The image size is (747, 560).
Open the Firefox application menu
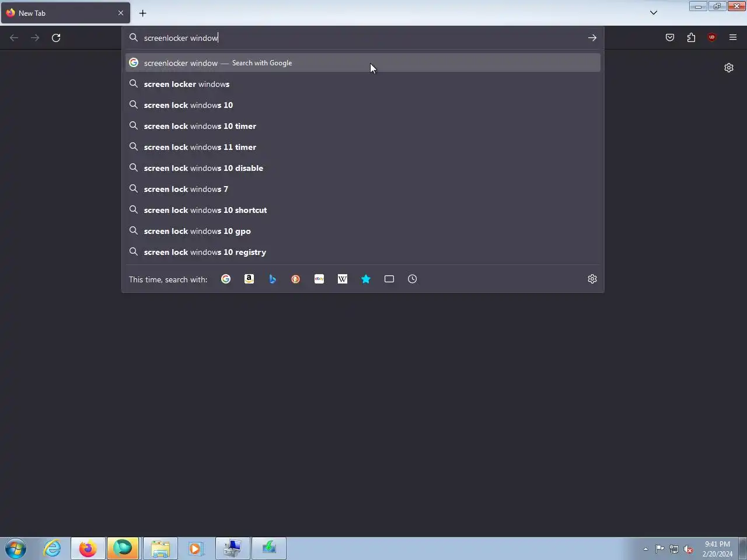733,38
